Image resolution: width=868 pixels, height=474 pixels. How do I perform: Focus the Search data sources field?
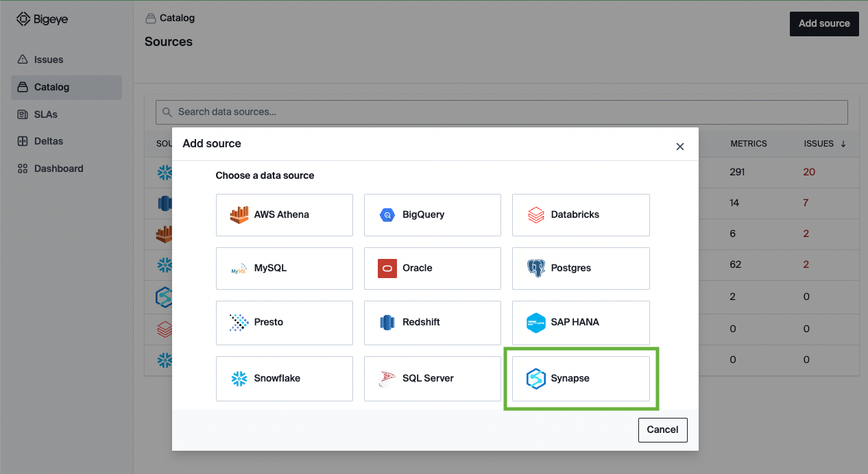coord(502,112)
